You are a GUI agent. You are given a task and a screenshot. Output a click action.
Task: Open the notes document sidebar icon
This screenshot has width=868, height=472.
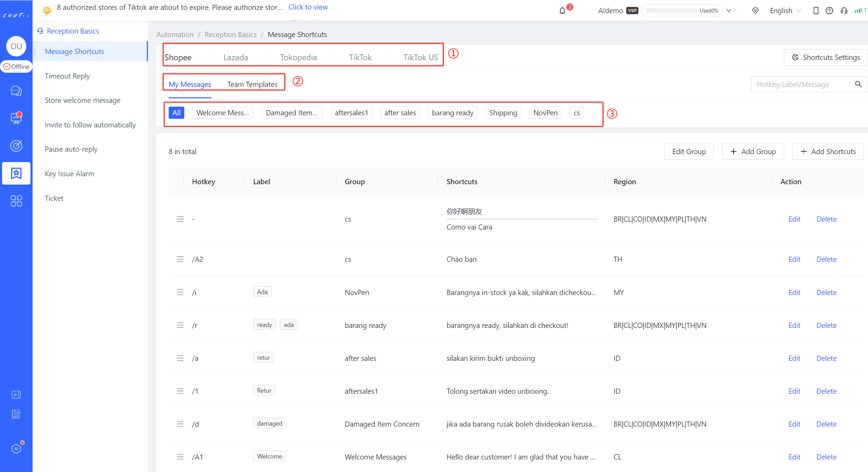(16, 414)
